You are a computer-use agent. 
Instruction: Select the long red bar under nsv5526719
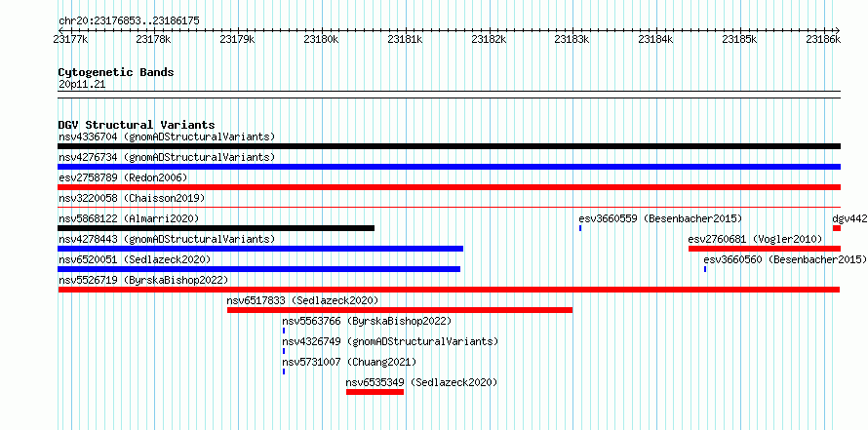(449, 290)
